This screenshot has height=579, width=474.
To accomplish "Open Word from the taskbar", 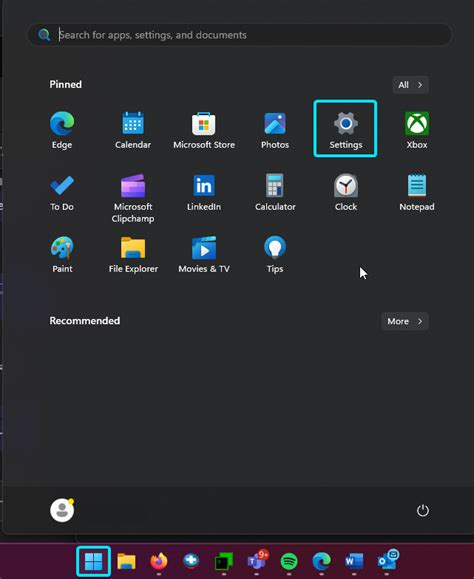I will tap(354, 561).
